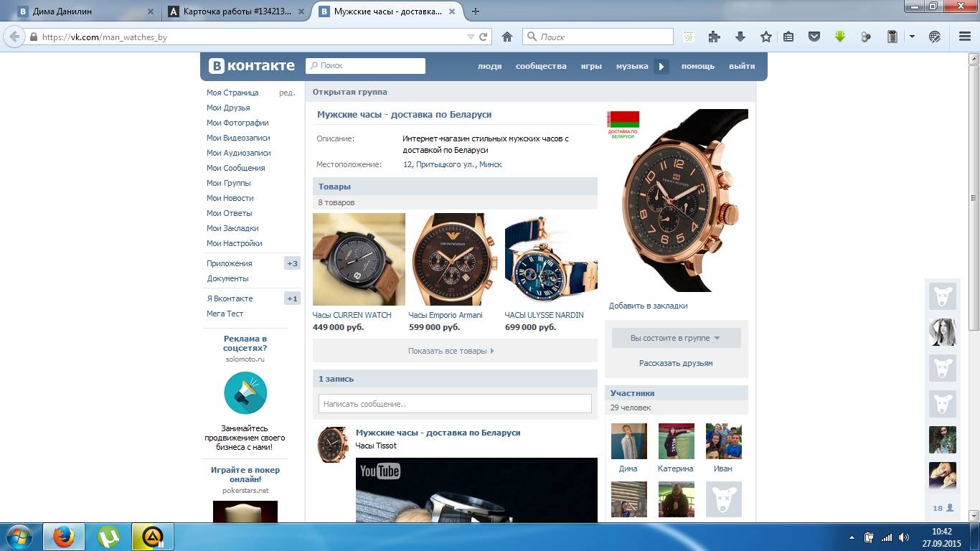Click the address bar URL

point(105,37)
